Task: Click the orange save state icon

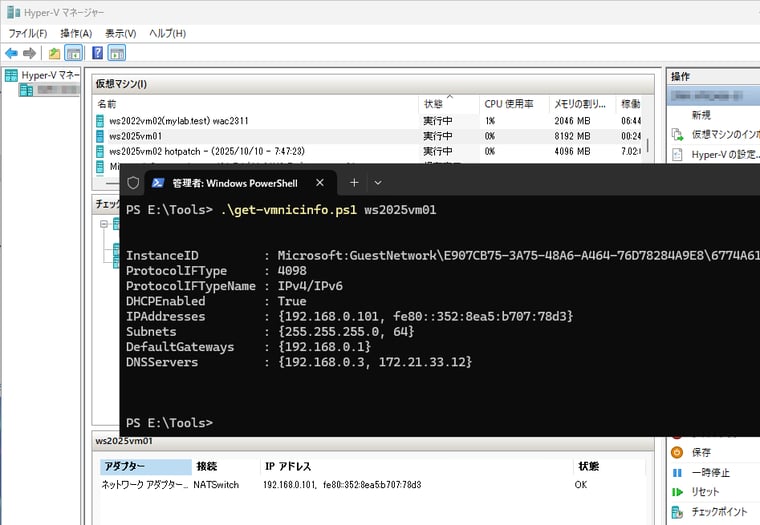Action: 677,452
